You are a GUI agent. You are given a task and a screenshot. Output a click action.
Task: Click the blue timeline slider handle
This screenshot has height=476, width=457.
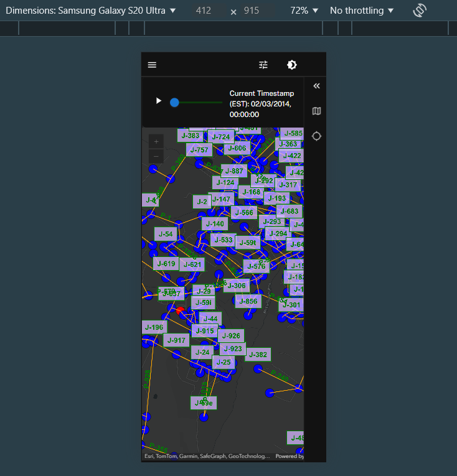click(174, 103)
